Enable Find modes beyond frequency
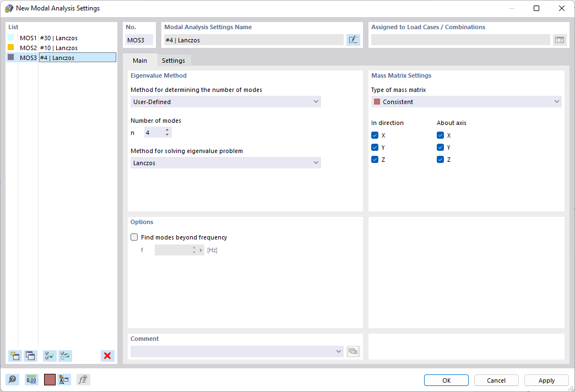 [134, 238]
